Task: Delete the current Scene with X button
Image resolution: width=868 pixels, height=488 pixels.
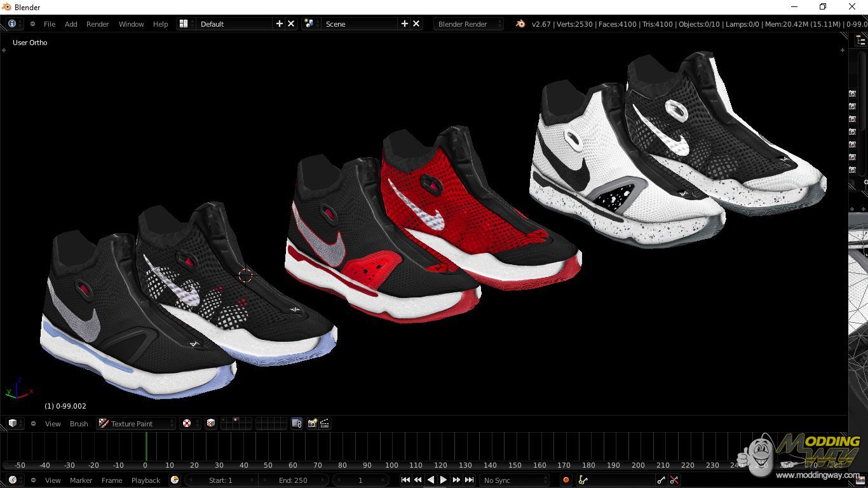Action: click(x=416, y=24)
